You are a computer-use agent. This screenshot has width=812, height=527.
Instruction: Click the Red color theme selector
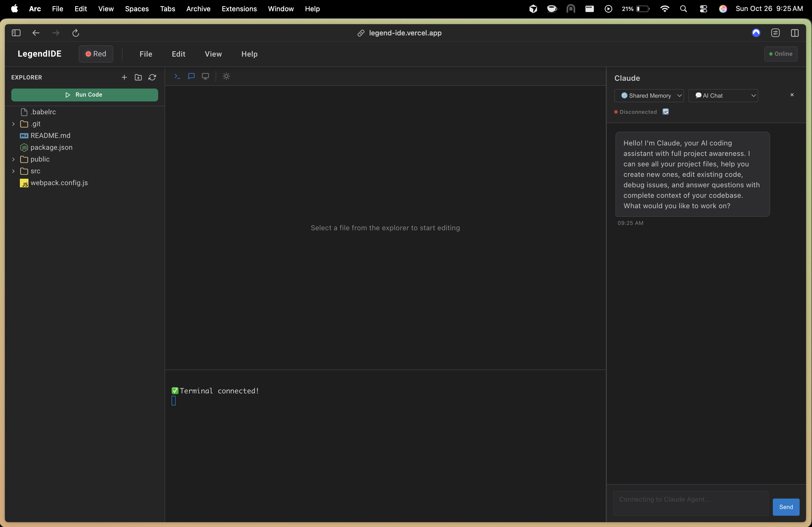pos(96,54)
